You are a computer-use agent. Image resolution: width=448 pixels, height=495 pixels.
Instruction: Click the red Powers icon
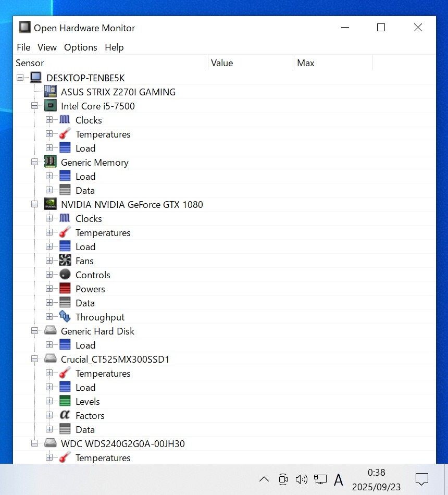[65, 289]
